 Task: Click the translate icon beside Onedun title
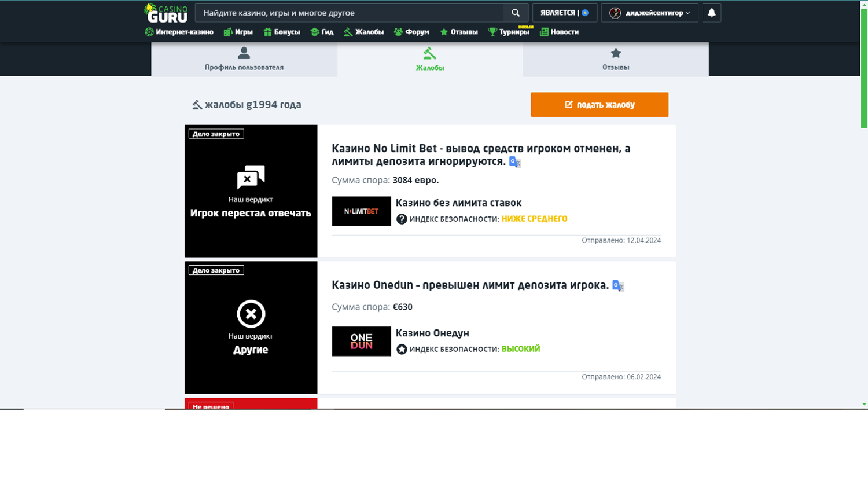(617, 286)
